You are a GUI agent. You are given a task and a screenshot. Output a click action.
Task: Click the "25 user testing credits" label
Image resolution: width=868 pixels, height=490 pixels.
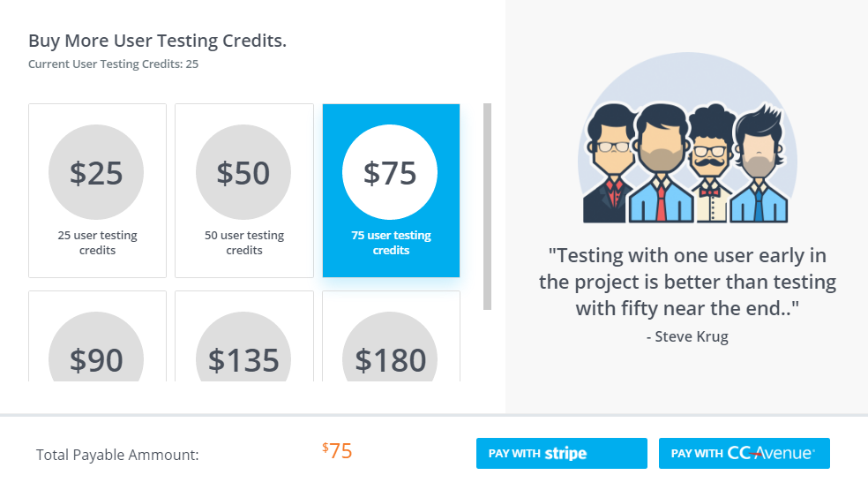point(97,243)
